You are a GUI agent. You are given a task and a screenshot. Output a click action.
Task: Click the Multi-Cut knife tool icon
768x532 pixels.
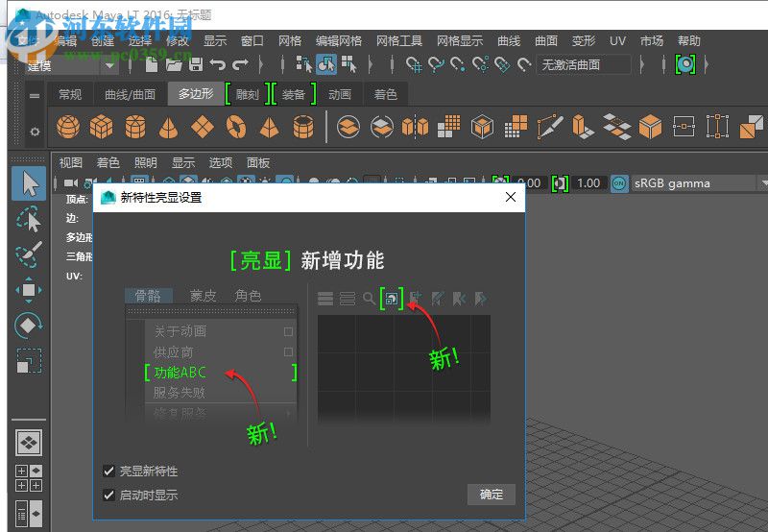click(x=549, y=127)
